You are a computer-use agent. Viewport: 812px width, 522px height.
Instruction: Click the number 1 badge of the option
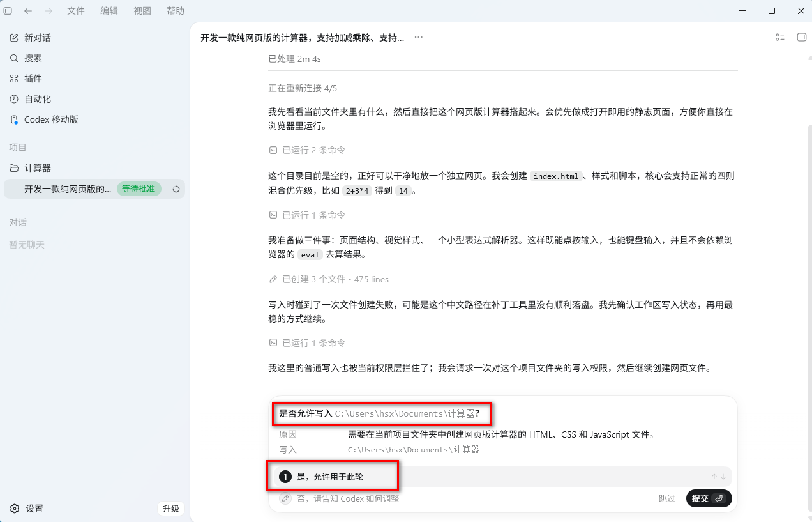point(285,477)
